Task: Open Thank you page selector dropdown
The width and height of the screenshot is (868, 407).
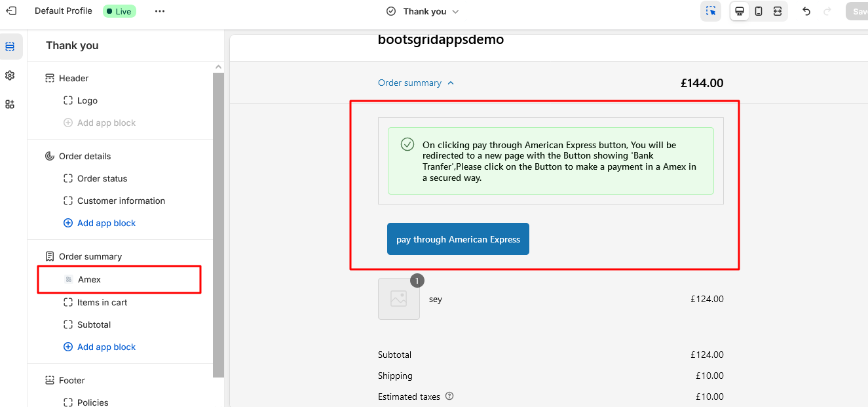Action: click(x=423, y=11)
